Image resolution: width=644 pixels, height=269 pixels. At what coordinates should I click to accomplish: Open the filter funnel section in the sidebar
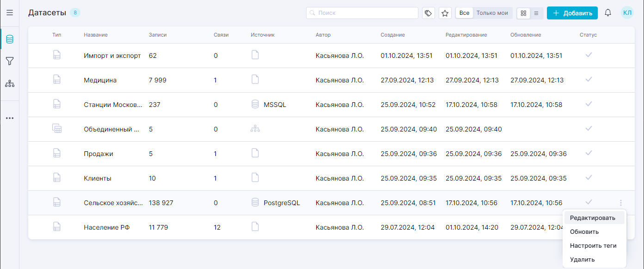[9, 61]
